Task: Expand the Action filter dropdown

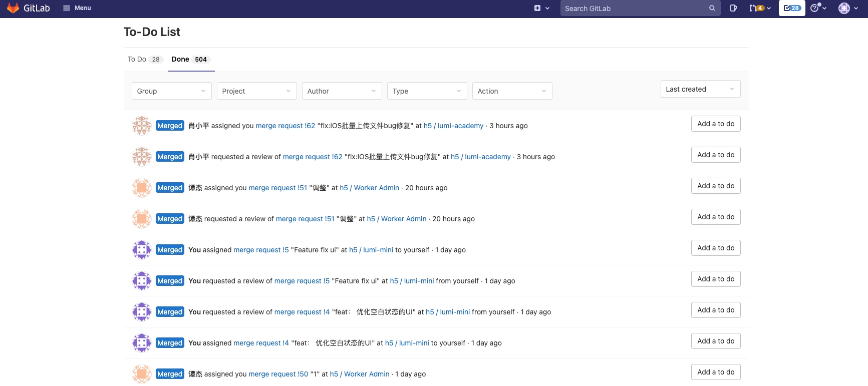Action: tap(512, 91)
